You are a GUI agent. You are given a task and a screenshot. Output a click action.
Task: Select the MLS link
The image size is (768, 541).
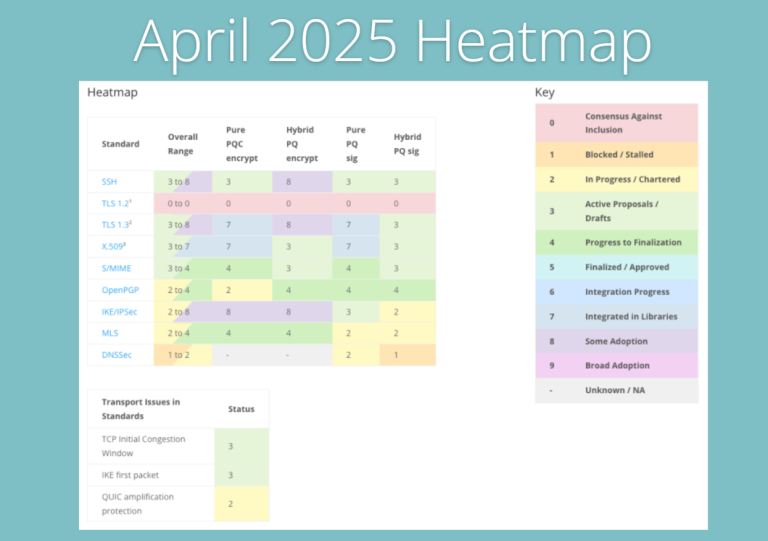point(109,332)
